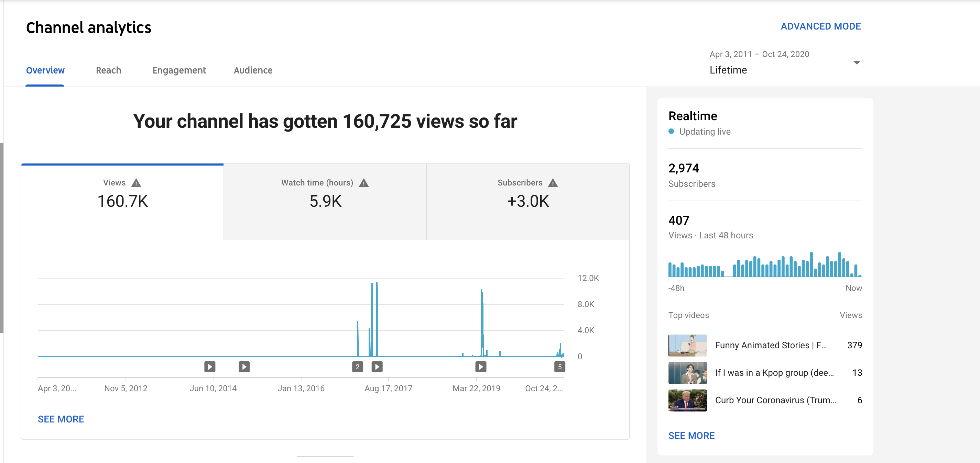This screenshot has width=980, height=463.
Task: Select the Watch time (hours) metric card
Action: pos(325,201)
